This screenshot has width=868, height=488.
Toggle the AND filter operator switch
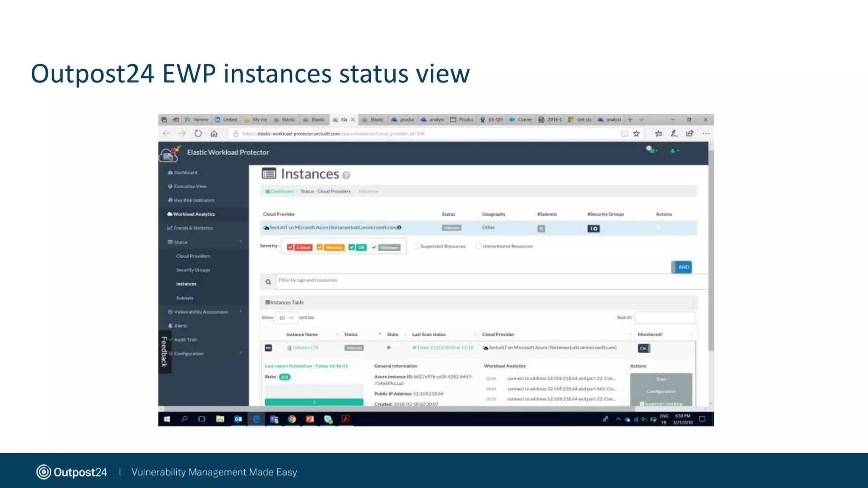(682, 267)
